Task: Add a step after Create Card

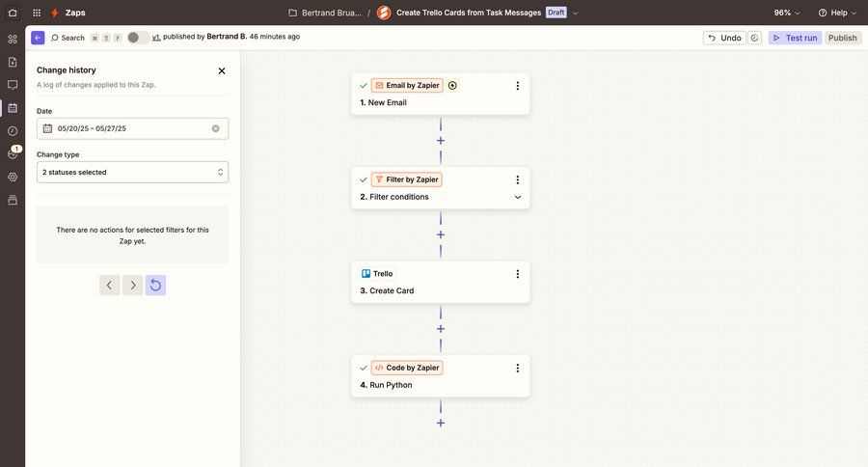Action: [441, 329]
